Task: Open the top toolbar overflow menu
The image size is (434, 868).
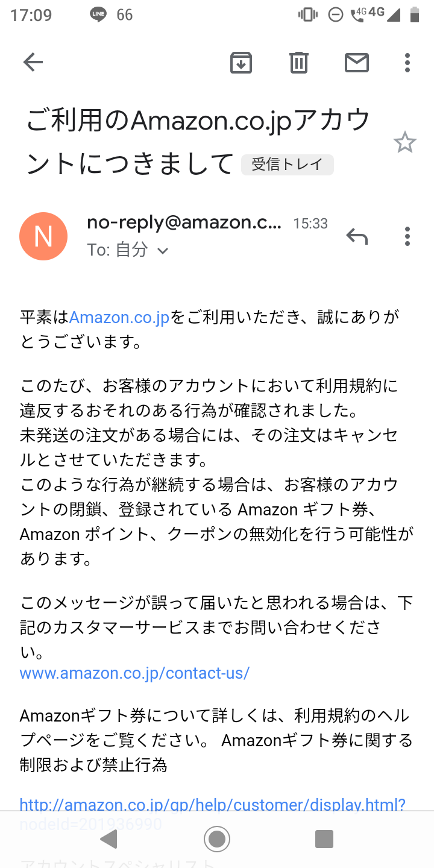Action: [407, 62]
